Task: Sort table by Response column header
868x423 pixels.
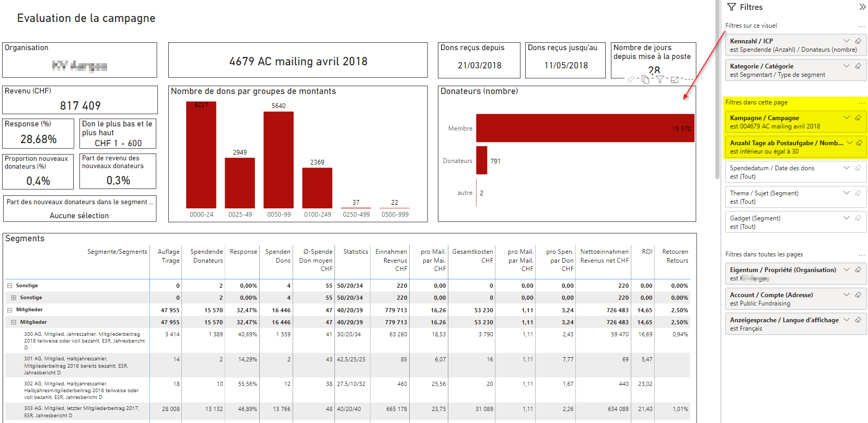Action: (244, 252)
